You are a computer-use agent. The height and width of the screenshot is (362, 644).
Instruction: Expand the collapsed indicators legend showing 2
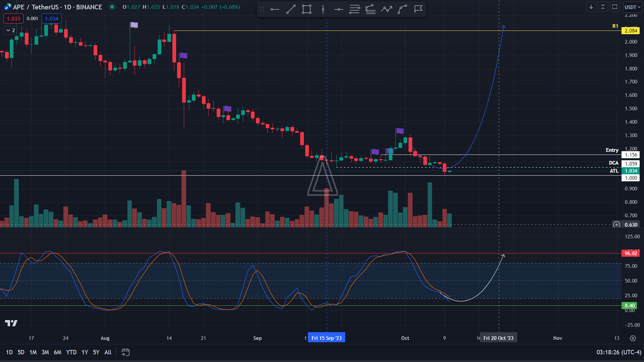click(10, 31)
